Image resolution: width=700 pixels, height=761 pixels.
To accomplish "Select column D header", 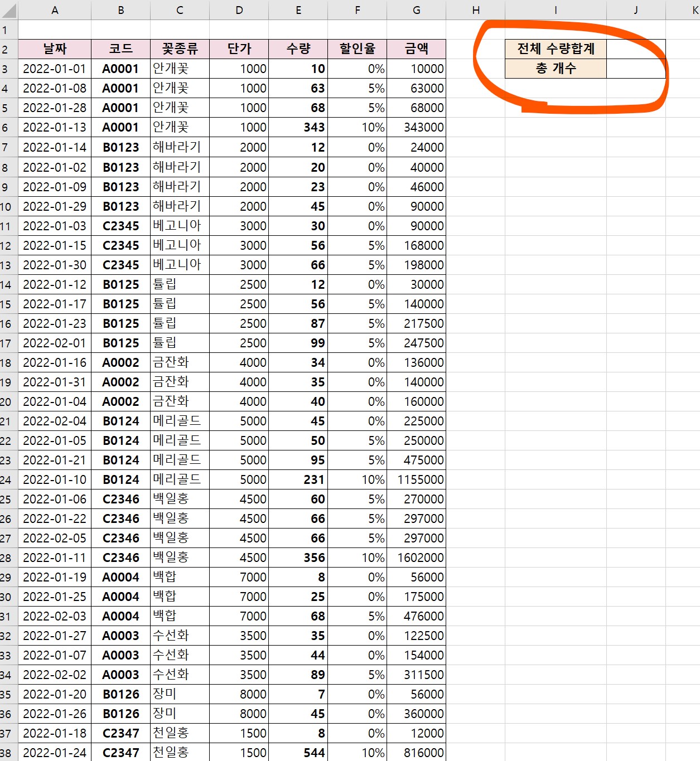I will click(x=239, y=10).
